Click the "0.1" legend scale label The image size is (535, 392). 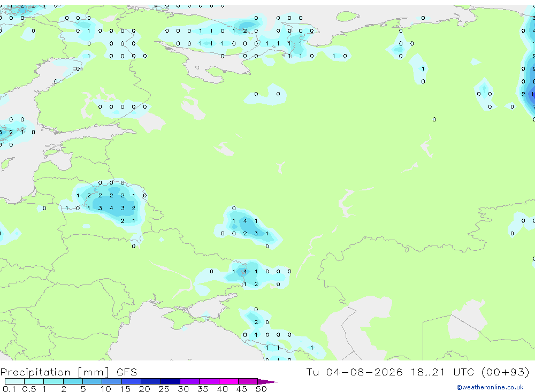click(9, 389)
